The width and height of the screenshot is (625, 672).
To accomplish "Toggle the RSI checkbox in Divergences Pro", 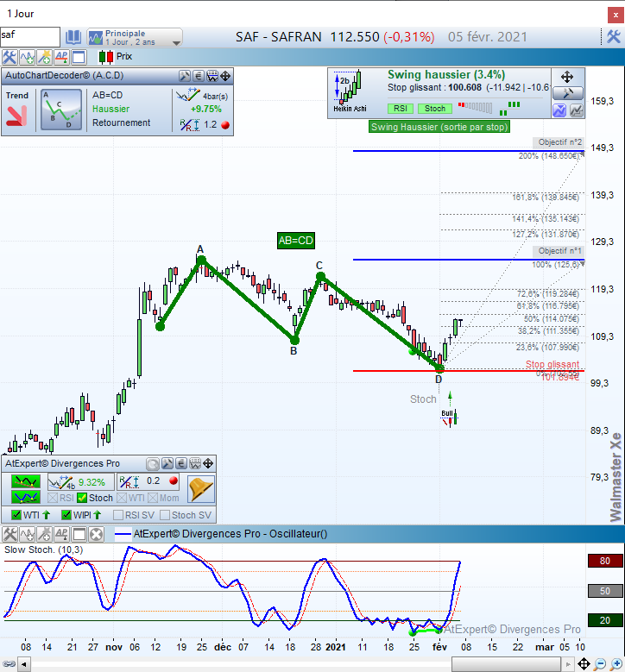I will coord(53,498).
